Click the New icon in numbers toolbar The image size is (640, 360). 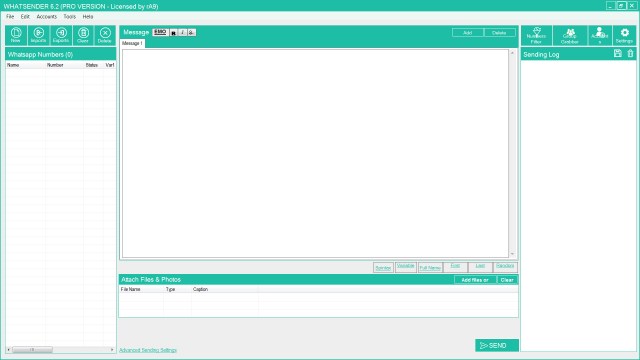click(x=16, y=35)
